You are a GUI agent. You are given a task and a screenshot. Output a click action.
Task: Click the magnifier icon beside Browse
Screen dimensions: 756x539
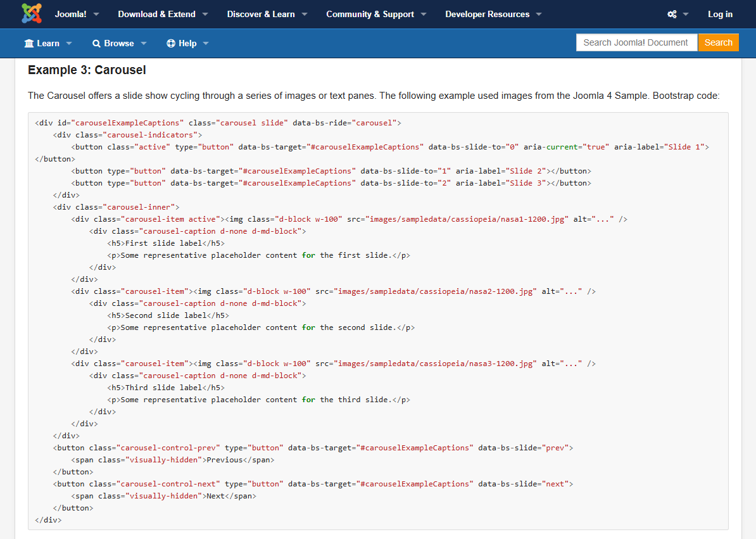point(96,43)
